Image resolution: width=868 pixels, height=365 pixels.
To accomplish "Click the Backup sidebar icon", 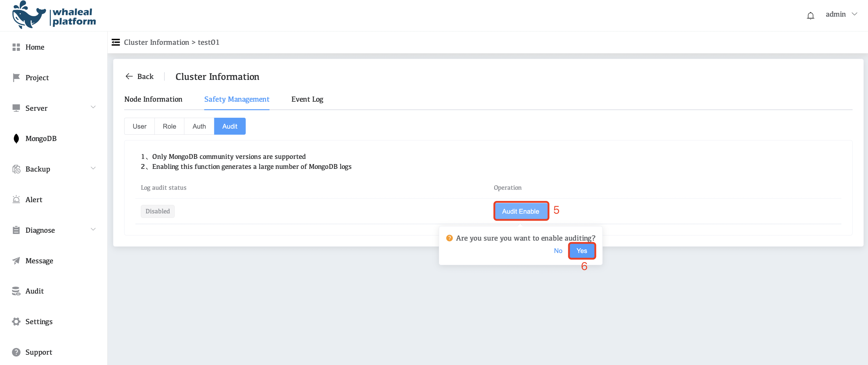I will tap(16, 169).
